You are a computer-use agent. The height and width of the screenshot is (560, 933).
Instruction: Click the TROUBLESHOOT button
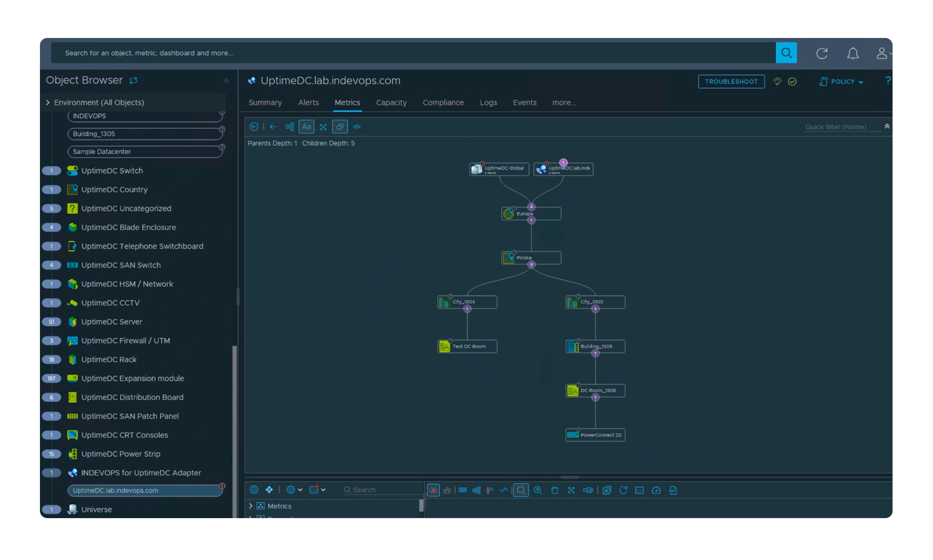[x=731, y=81]
